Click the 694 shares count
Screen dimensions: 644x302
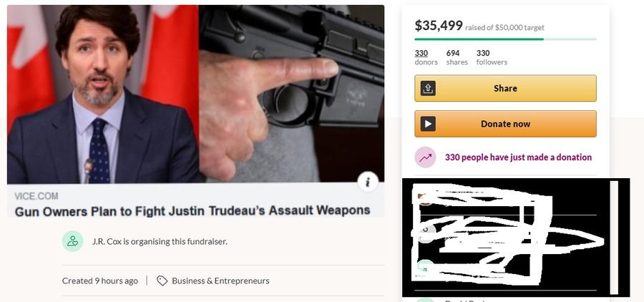pos(457,57)
